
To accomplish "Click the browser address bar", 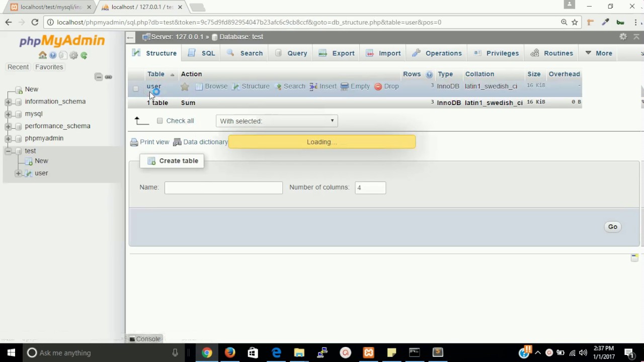I will coord(302,22).
